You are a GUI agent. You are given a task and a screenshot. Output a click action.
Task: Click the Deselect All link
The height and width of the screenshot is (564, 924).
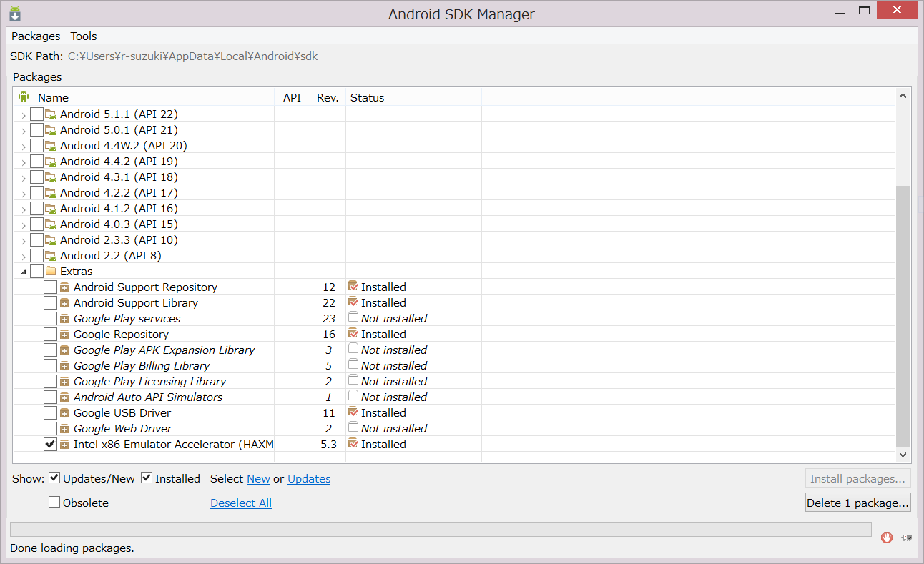(240, 503)
